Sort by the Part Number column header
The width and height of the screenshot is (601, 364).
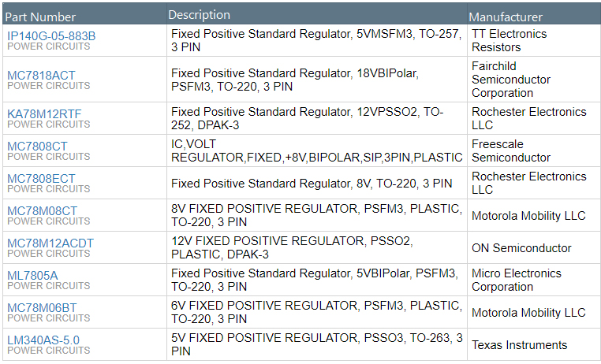41,17
